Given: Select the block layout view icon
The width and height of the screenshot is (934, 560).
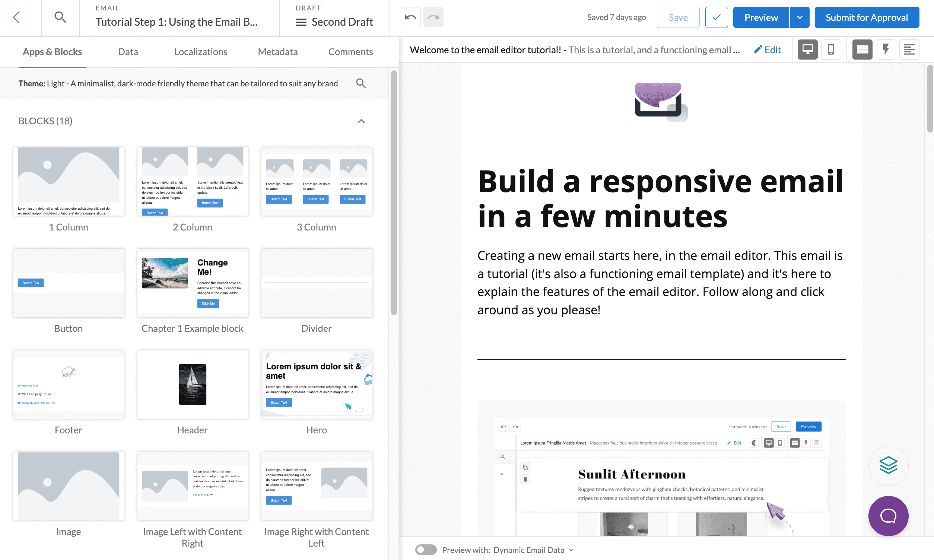Looking at the screenshot, I should coord(862,50).
